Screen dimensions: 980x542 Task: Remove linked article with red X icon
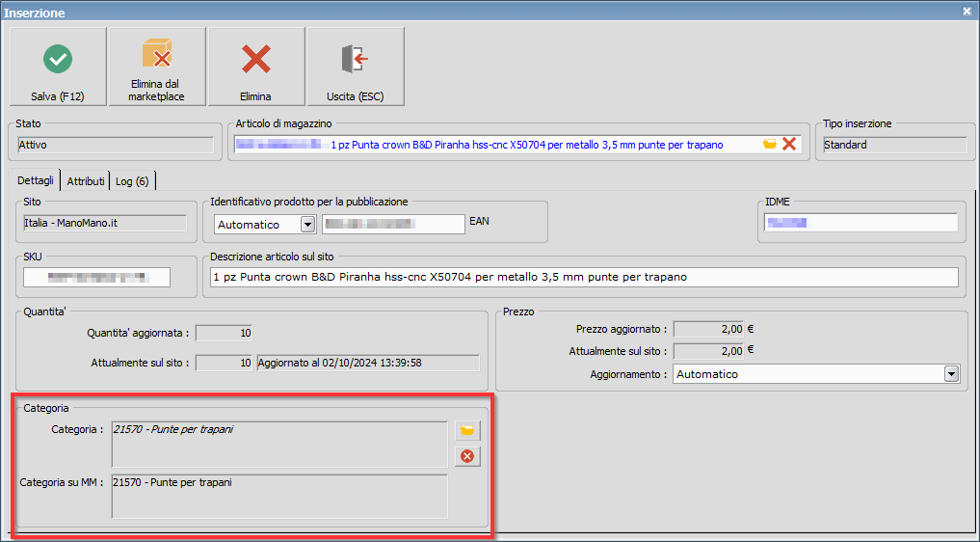pyautogui.click(x=789, y=144)
